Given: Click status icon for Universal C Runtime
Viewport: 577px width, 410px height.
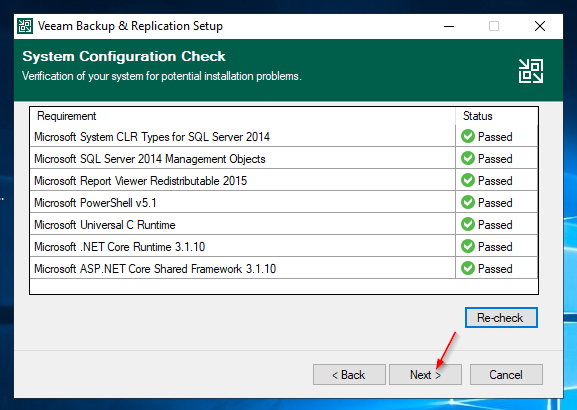Looking at the screenshot, I should [468, 225].
